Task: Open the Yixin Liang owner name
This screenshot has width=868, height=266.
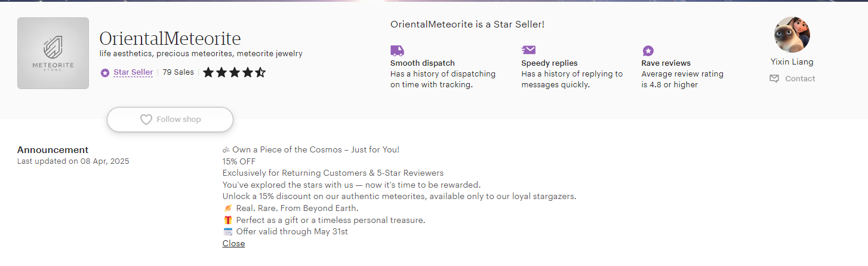Action: (792, 62)
